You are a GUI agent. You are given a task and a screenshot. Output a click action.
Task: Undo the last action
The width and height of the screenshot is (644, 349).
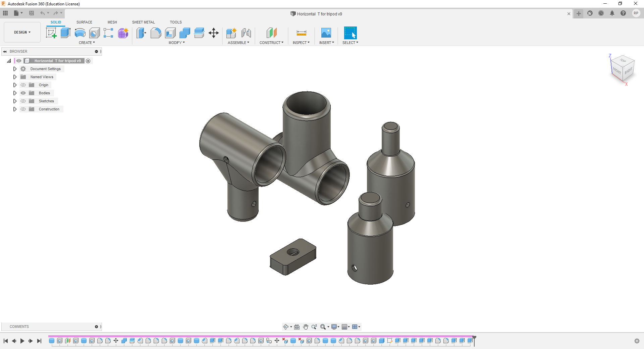point(42,13)
